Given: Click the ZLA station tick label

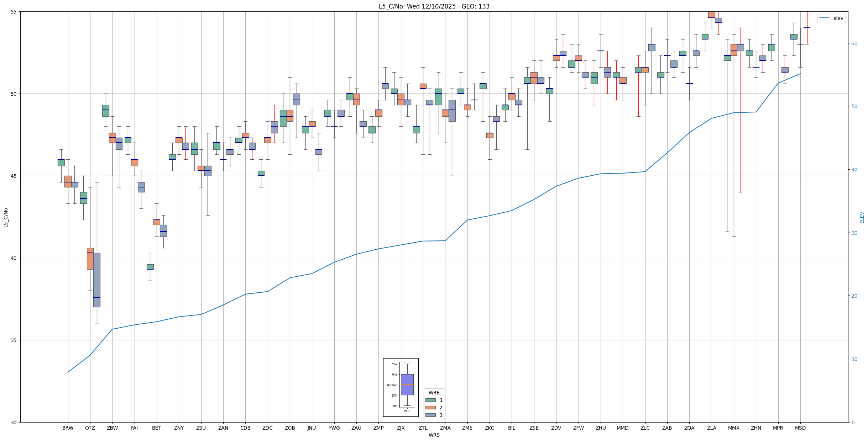Looking at the screenshot, I should point(711,428).
